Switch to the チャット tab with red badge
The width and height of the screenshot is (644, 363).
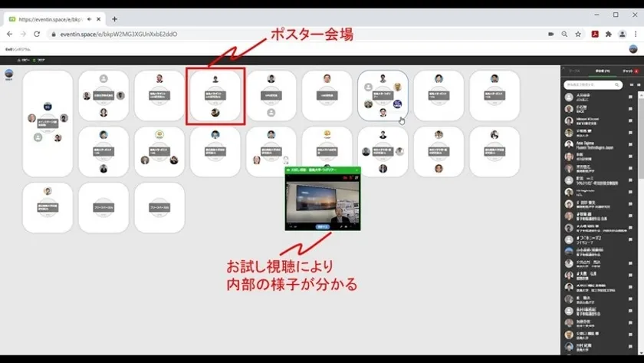coord(629,71)
